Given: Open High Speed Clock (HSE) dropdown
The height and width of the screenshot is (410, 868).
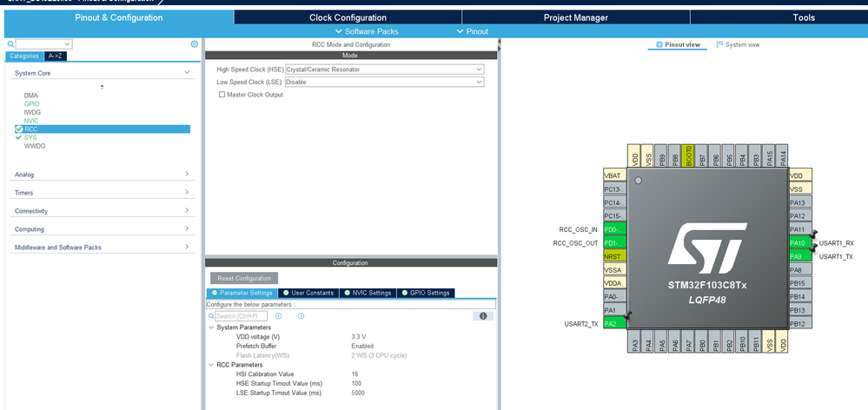Looking at the screenshot, I should click(385, 69).
